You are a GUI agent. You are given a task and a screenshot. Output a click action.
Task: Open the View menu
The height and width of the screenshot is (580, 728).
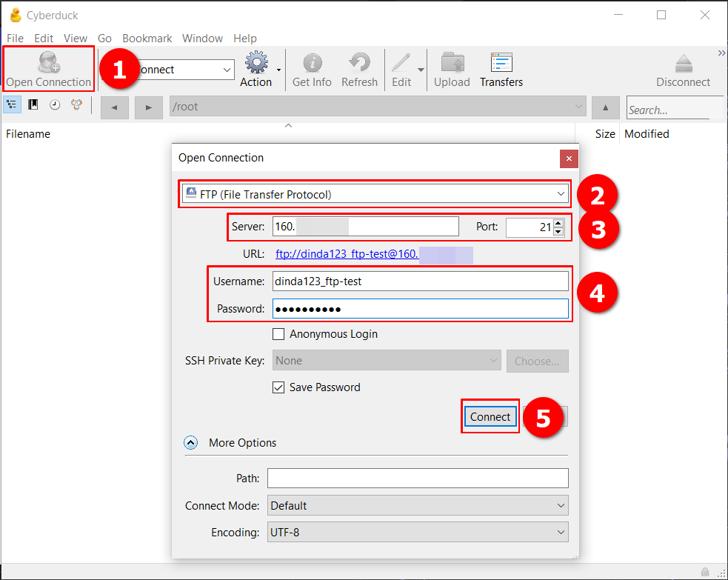coord(76,38)
